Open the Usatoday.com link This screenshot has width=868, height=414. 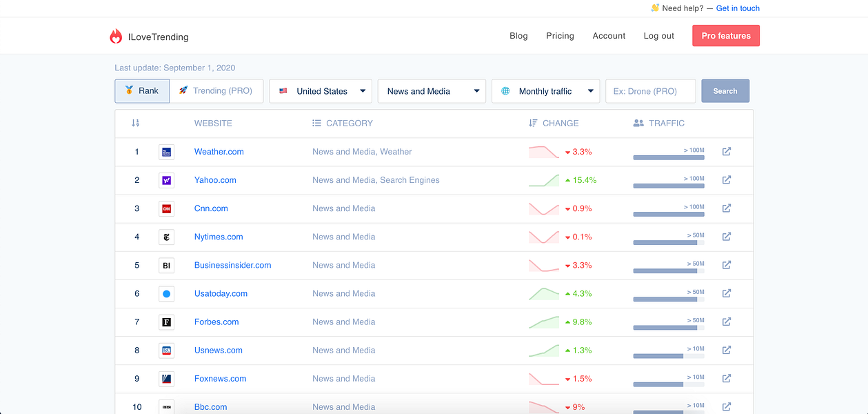221,293
